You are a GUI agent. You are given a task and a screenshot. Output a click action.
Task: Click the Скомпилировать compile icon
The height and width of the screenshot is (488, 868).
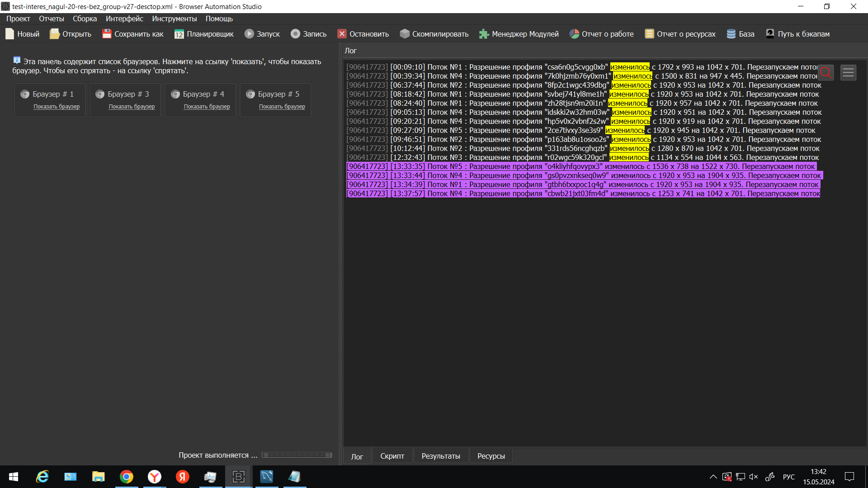click(x=405, y=34)
